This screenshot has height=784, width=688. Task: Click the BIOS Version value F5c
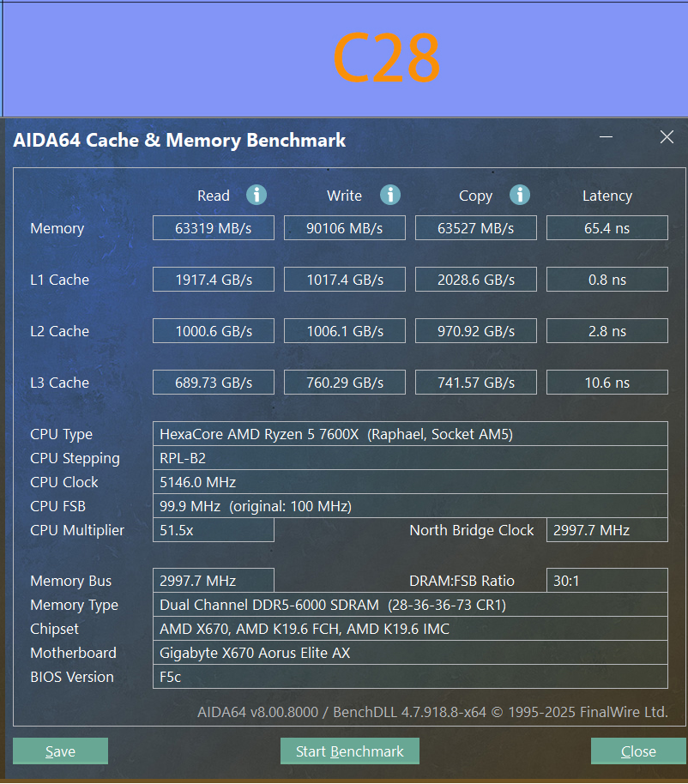pyautogui.click(x=411, y=677)
